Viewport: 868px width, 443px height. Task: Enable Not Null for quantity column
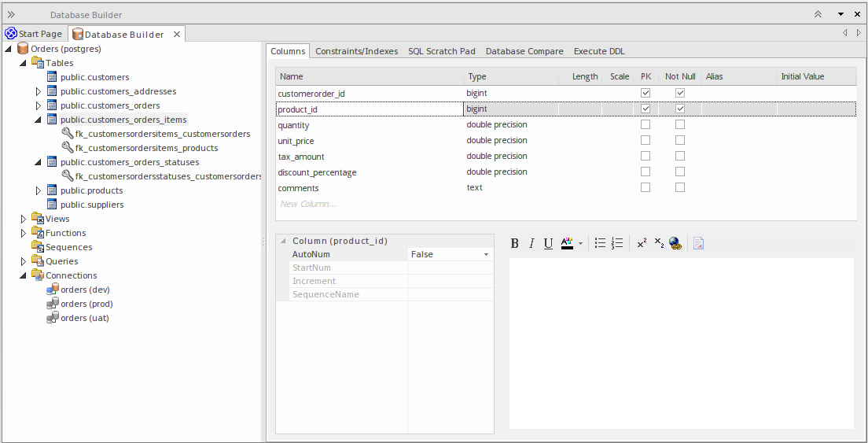[x=680, y=125]
